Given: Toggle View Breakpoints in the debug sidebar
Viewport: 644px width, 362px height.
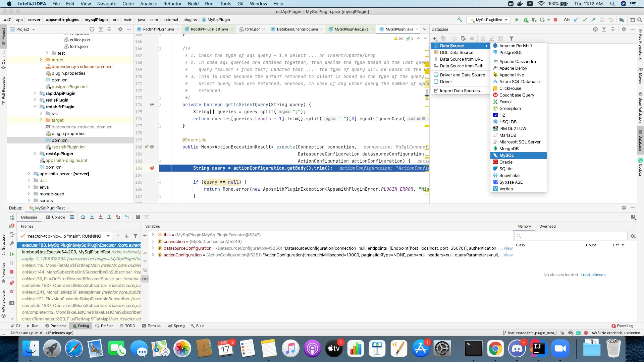Looking at the screenshot, I should coord(12,283).
